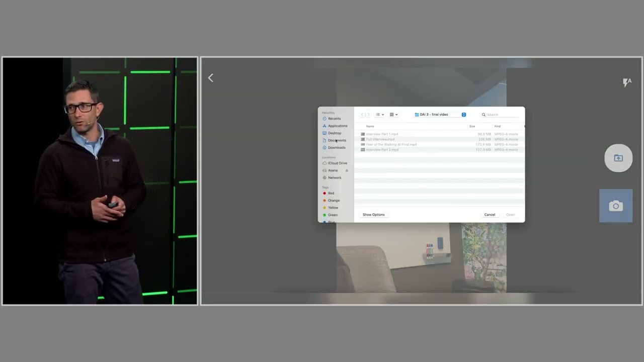Open the Network location

[x=332, y=177]
